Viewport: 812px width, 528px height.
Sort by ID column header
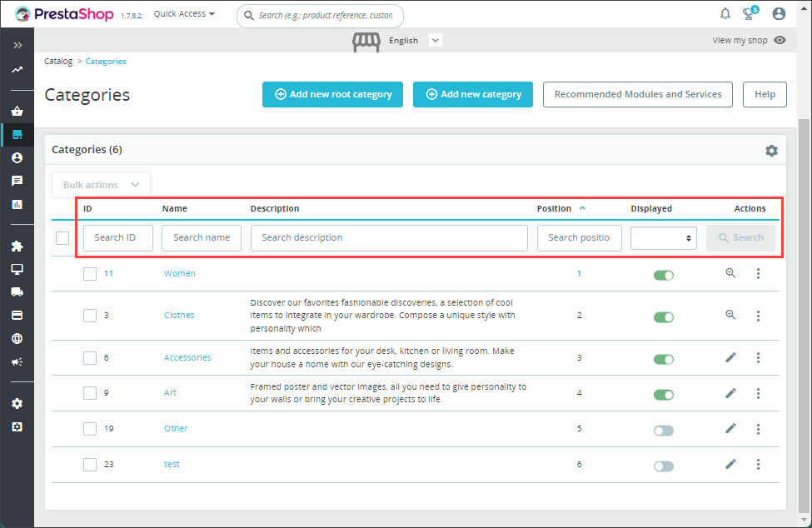pos(87,208)
